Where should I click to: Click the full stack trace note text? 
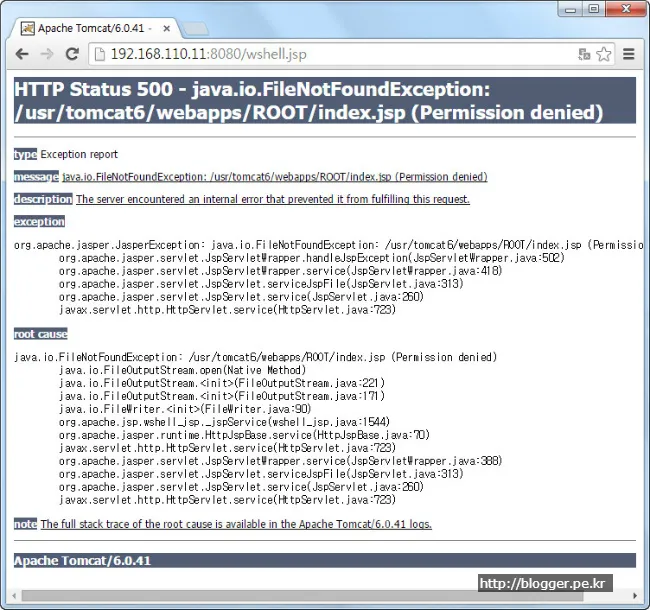click(x=236, y=524)
